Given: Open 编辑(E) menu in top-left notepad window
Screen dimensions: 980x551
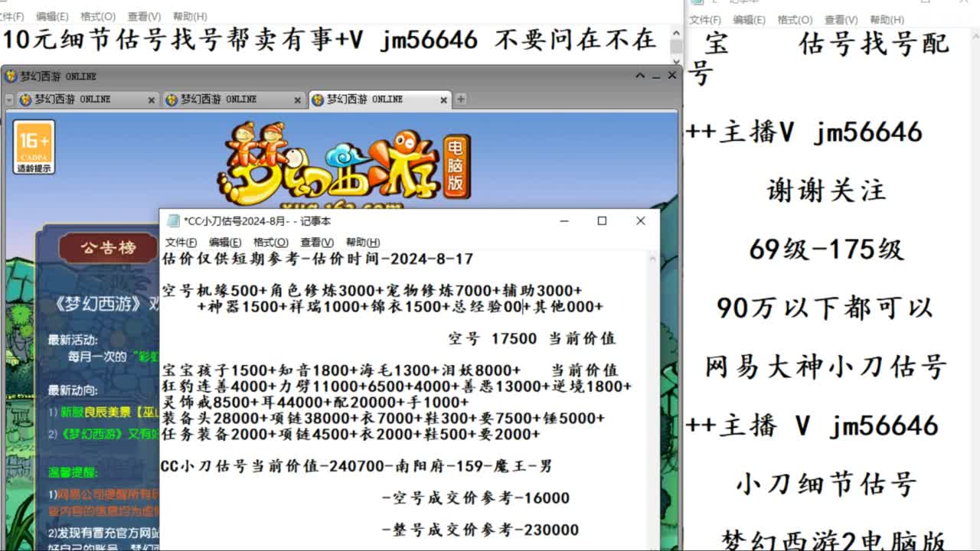Looking at the screenshot, I should pos(52,16).
